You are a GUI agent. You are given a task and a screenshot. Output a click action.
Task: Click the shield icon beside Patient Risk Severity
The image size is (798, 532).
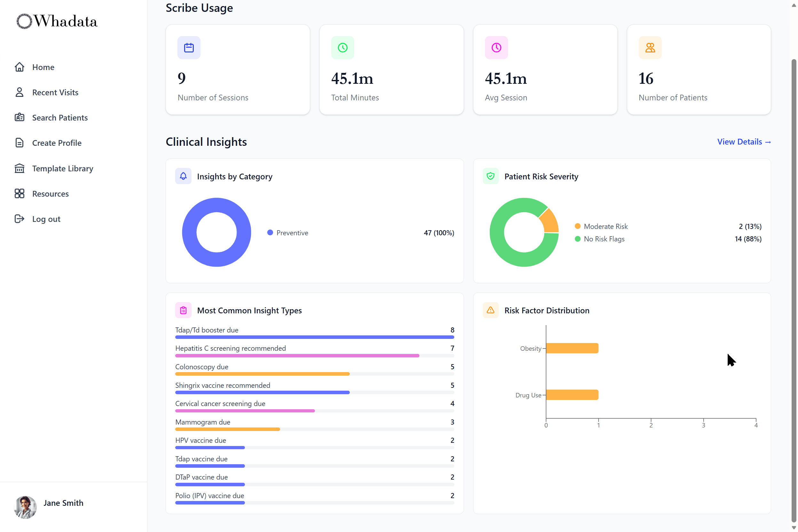(x=490, y=176)
